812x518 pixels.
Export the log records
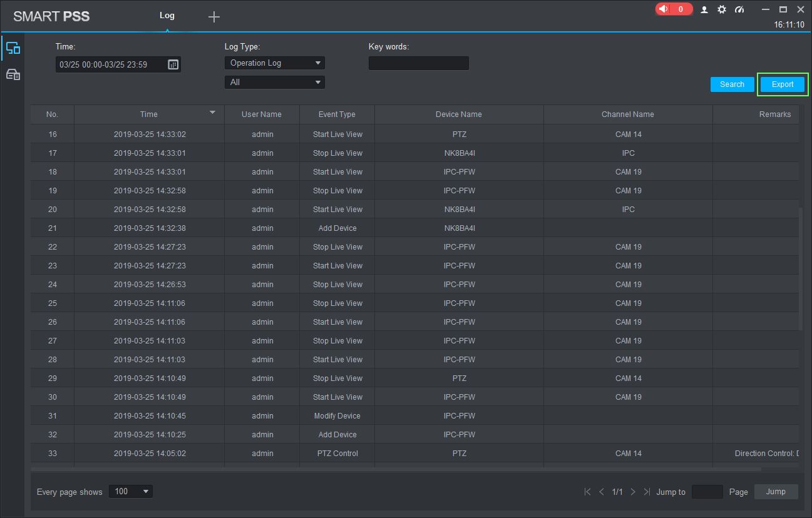(782, 84)
